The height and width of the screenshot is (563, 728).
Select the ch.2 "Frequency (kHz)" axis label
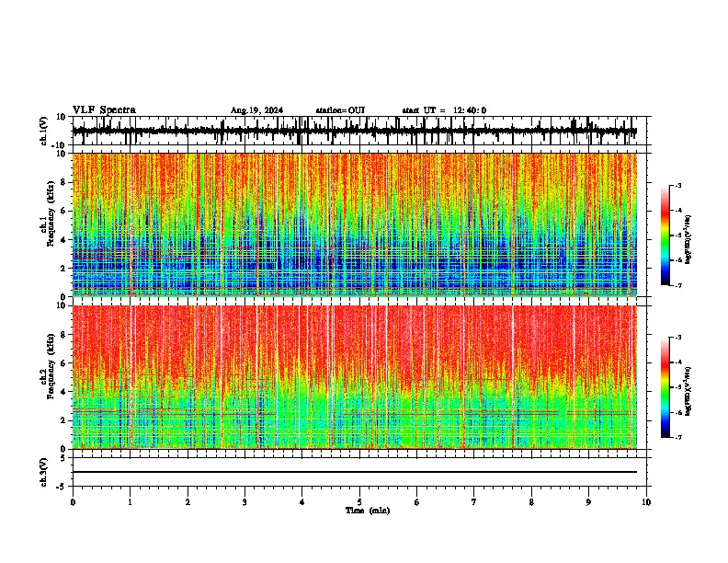51,366
